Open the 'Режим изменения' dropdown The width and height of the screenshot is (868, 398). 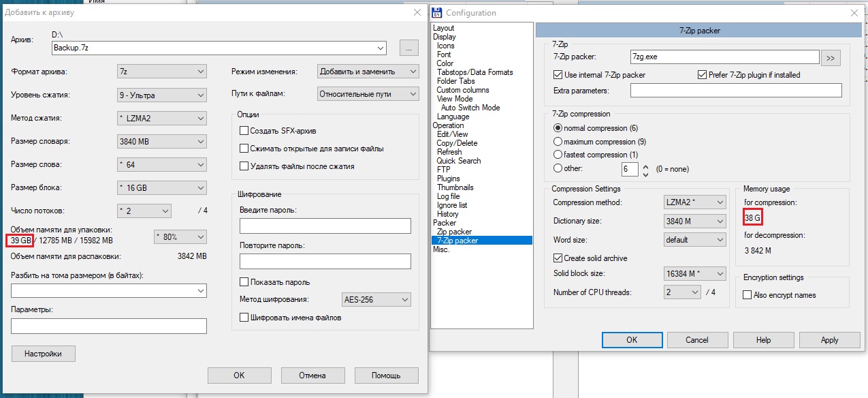pyautogui.click(x=368, y=72)
